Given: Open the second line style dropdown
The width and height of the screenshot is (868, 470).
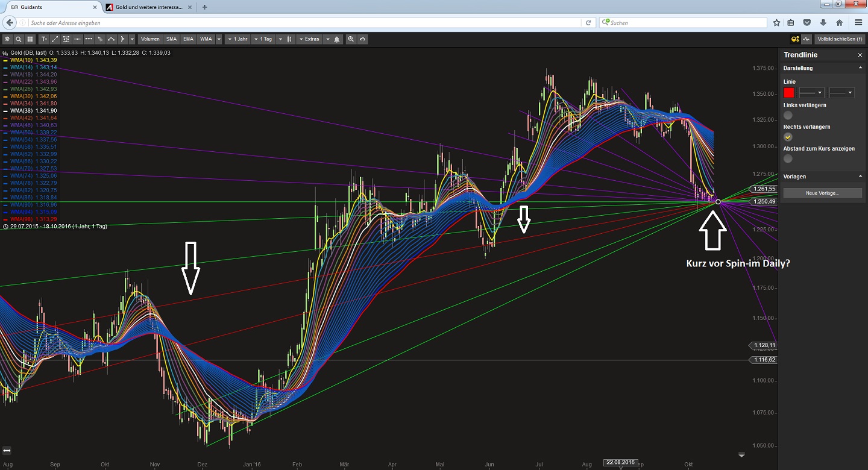Looking at the screenshot, I should [x=841, y=93].
